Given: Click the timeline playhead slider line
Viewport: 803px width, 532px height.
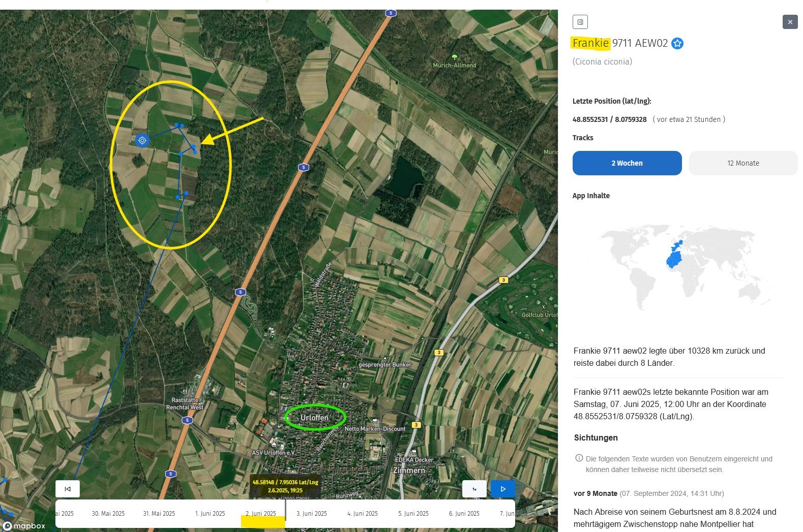Looking at the screenshot, I should [x=285, y=510].
